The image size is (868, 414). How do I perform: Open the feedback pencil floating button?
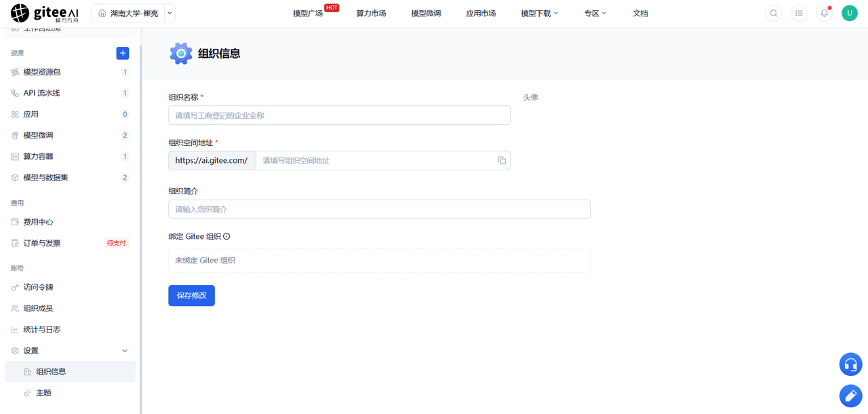850,396
